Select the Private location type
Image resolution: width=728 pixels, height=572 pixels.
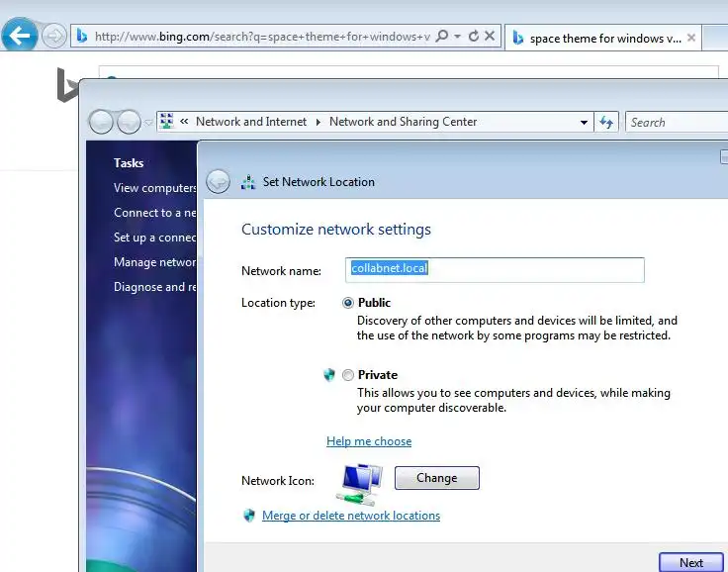(x=348, y=375)
